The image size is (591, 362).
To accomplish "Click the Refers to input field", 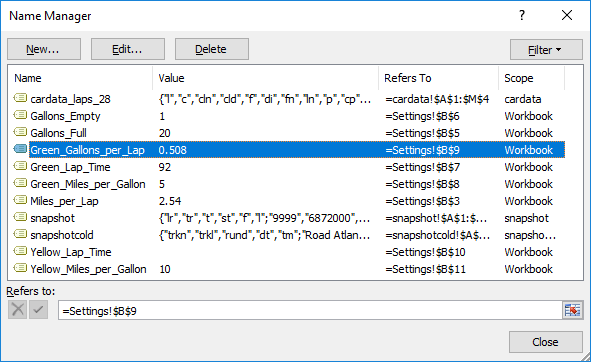I will [311, 310].
